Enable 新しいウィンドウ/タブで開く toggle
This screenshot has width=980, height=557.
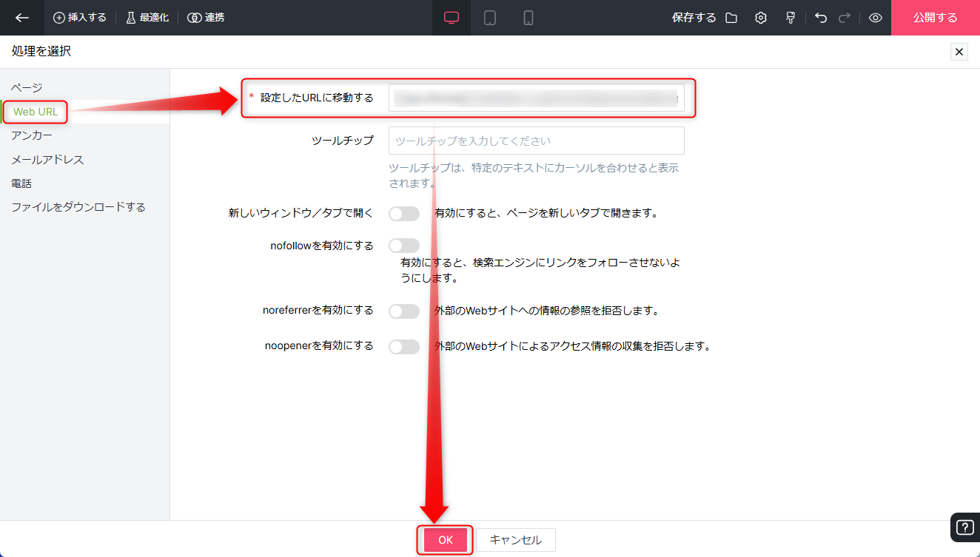click(404, 214)
